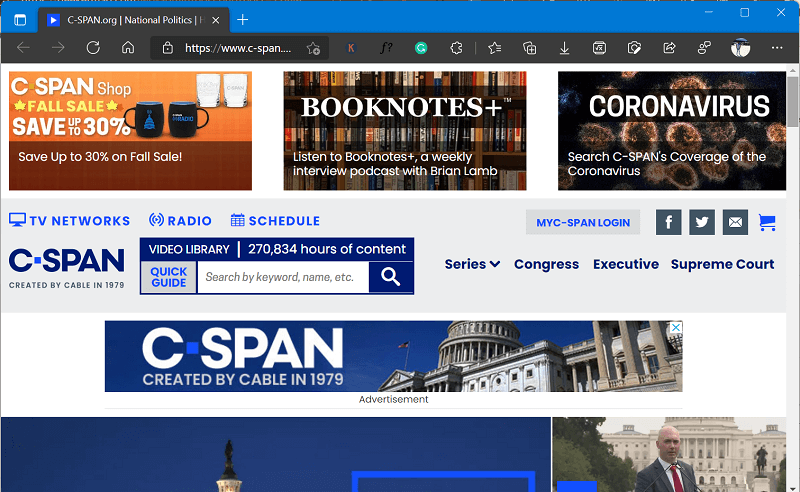Viewport: 800px width, 492px height.
Task: Open the Extensions puzzle icon
Action: [x=456, y=48]
